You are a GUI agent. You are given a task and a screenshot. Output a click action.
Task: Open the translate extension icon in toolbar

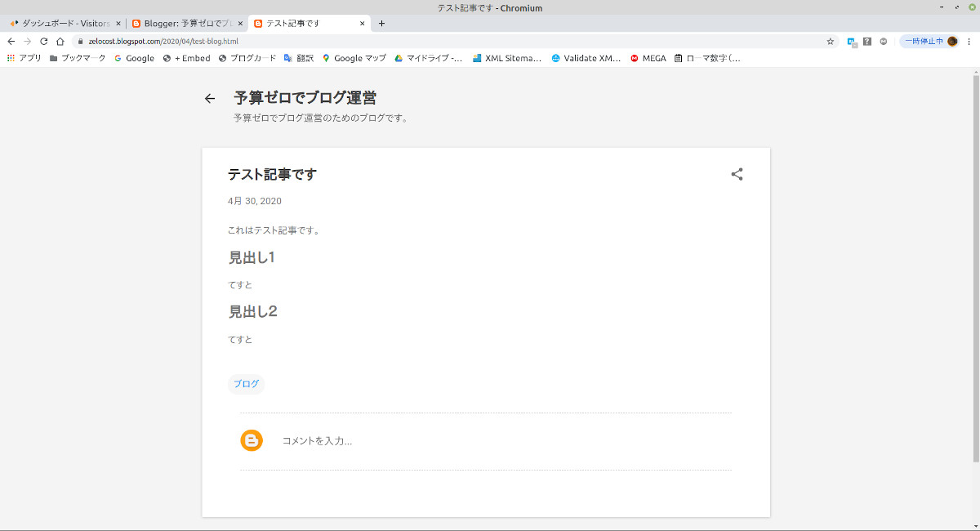(x=852, y=41)
